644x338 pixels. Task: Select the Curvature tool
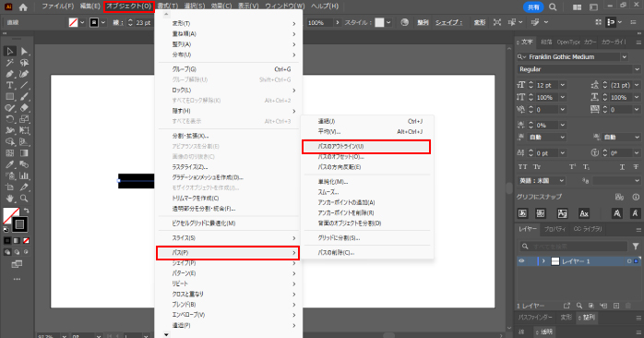(x=24, y=74)
